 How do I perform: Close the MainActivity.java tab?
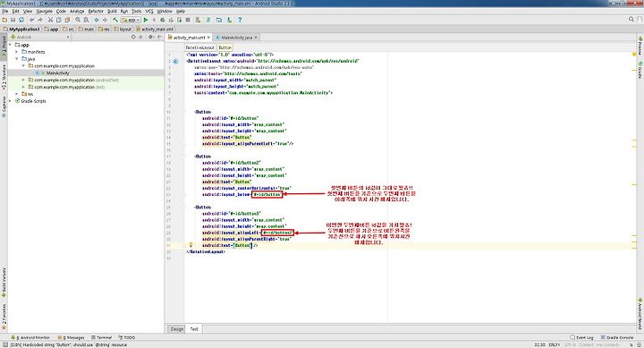[x=256, y=38]
